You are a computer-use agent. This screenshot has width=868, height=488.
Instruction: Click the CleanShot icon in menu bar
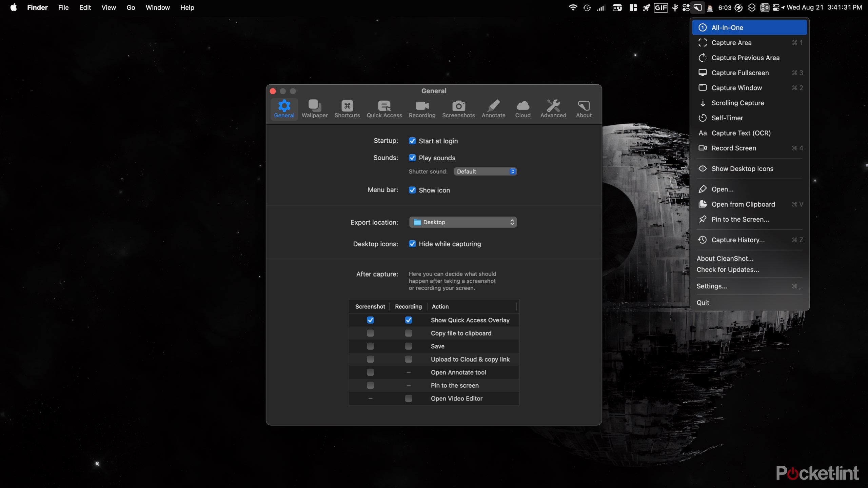pos(697,7)
